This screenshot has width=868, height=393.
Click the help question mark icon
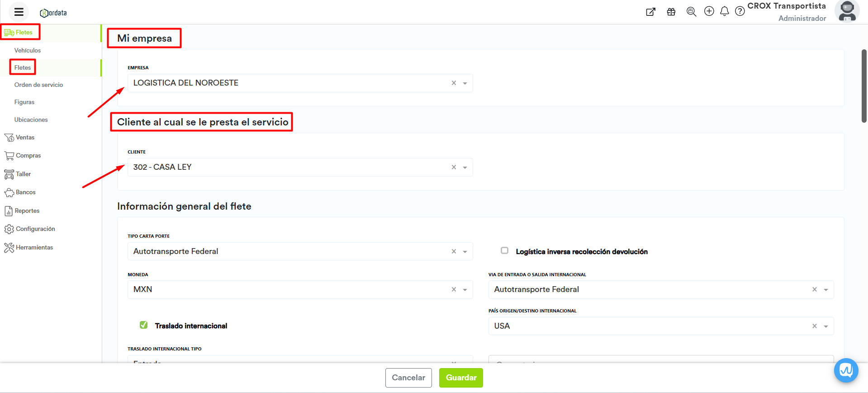tap(740, 11)
